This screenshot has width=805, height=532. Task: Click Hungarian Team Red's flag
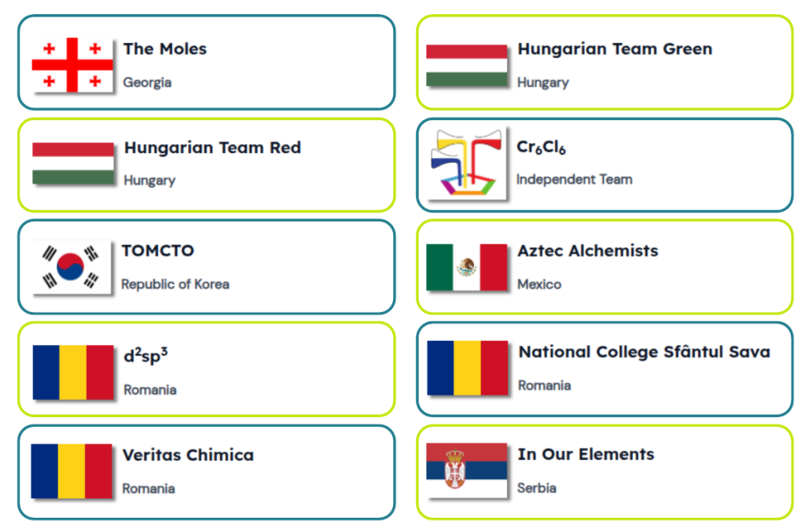(x=73, y=163)
